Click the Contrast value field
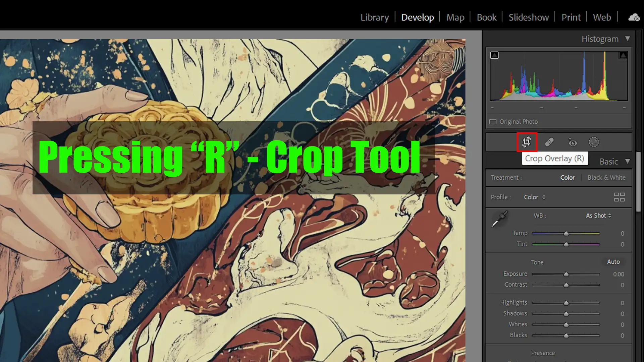644x362 pixels. [x=622, y=285]
